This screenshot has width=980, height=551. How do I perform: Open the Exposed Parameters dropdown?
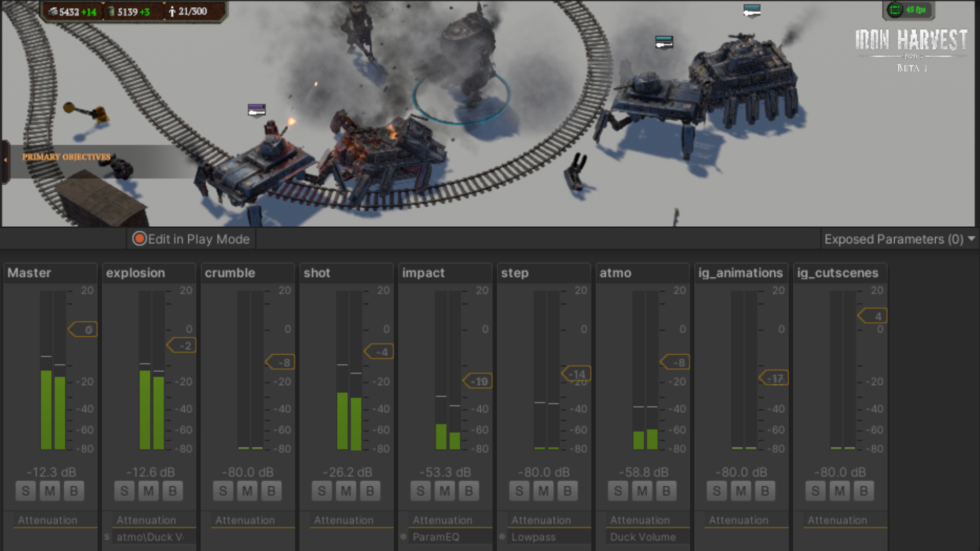pyautogui.click(x=899, y=239)
